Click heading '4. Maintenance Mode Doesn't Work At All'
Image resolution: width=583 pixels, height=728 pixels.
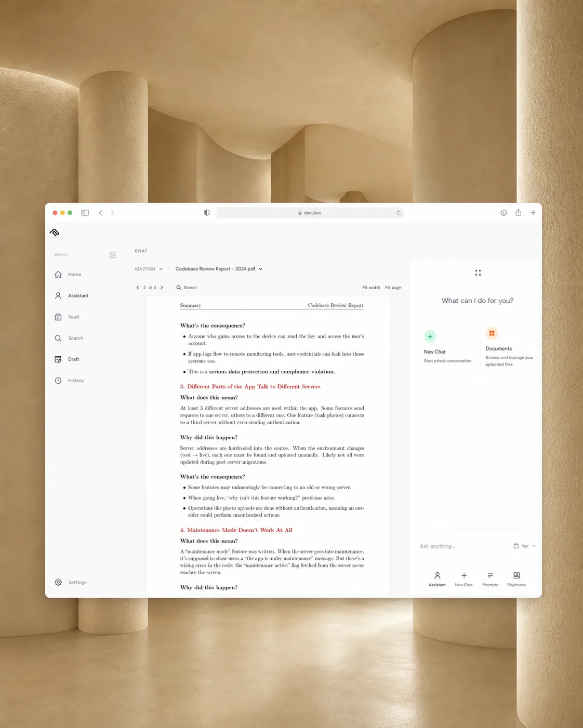pyautogui.click(x=236, y=530)
